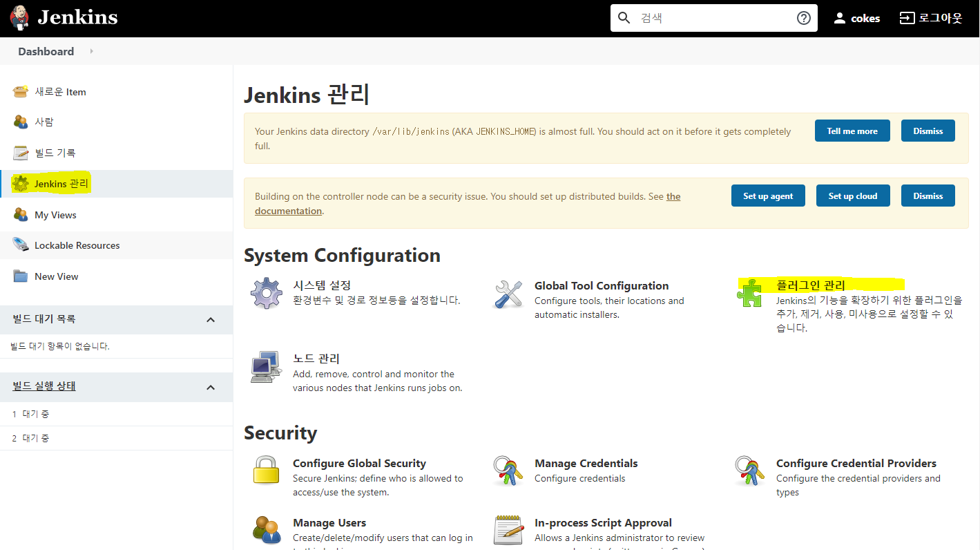
Task: Click the Manage Users people icon
Action: point(267,530)
